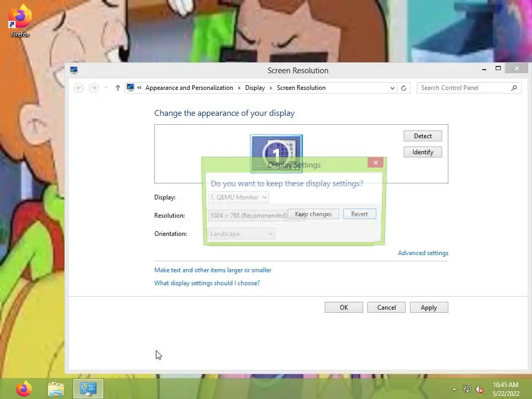Open Make text and other items larger link
The height and width of the screenshot is (399, 532).
click(212, 270)
